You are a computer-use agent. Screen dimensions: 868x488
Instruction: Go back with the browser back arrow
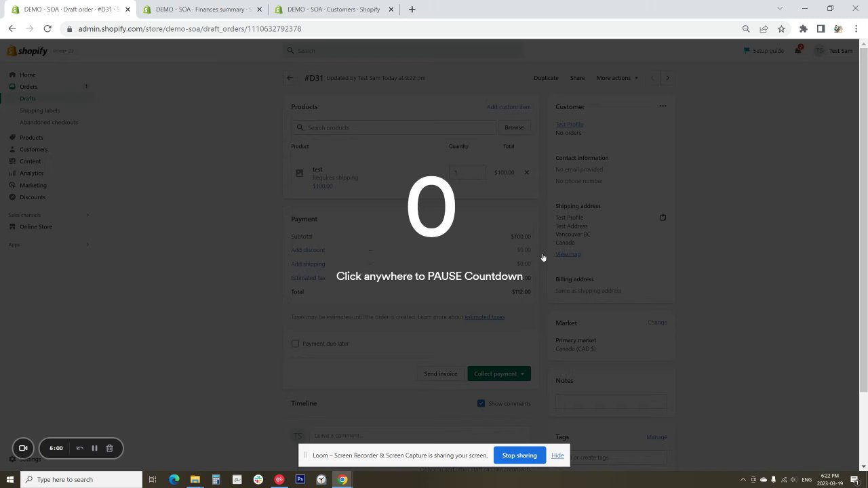point(12,28)
